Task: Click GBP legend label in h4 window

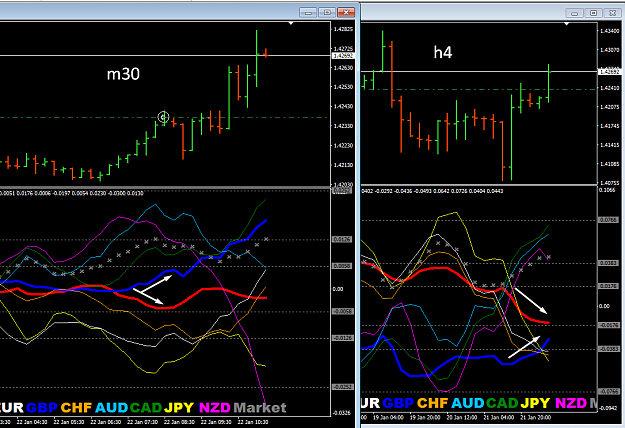Action: tap(398, 403)
